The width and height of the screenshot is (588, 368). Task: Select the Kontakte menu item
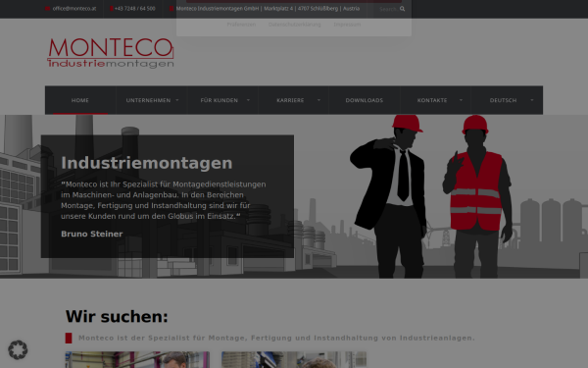(x=435, y=100)
